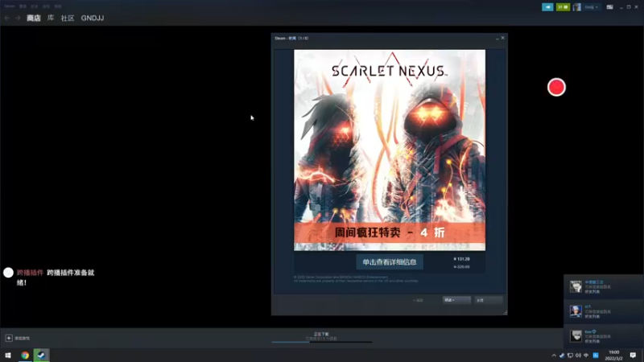Screen dimensions: 644x362
Task: Open the 社区 community tab
Action: [68, 18]
